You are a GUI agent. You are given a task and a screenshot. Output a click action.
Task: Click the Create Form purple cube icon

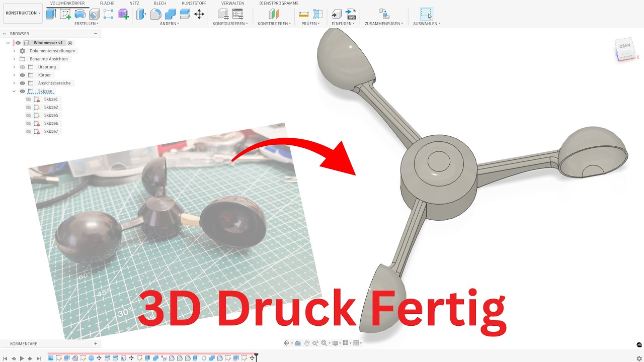click(123, 14)
